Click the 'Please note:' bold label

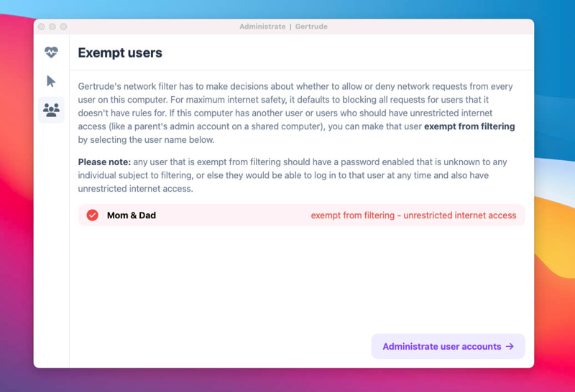tap(104, 162)
